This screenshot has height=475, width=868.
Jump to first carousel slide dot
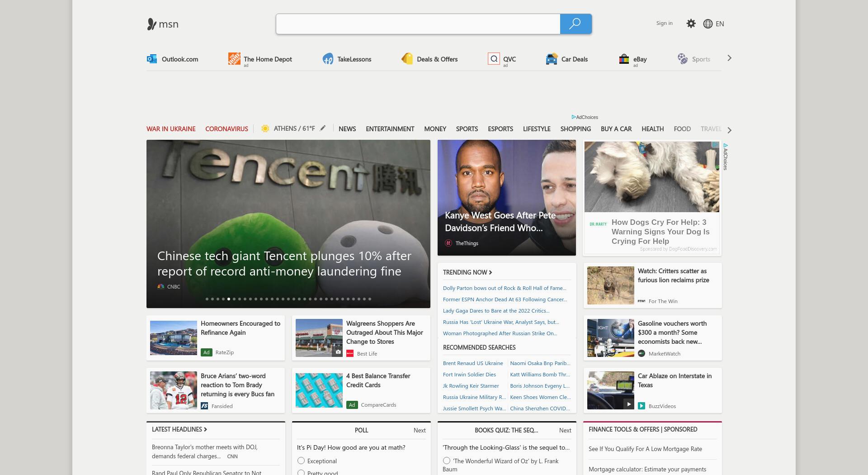[207, 299]
